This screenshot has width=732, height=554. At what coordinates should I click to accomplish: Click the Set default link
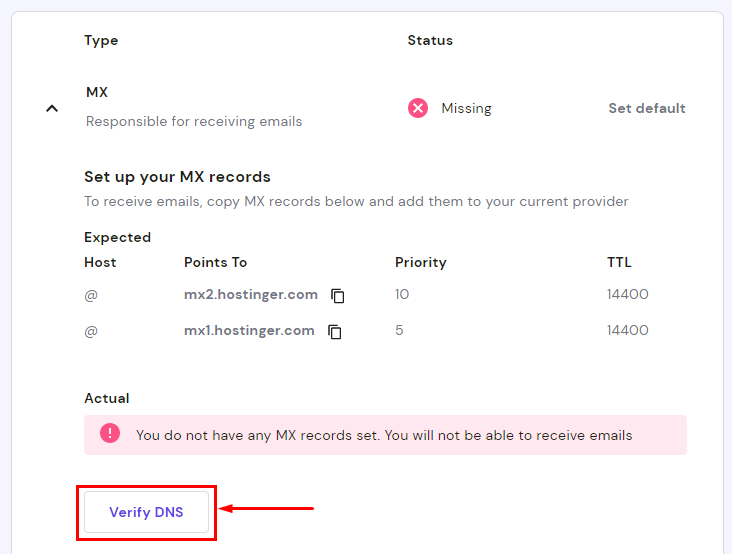(x=646, y=108)
